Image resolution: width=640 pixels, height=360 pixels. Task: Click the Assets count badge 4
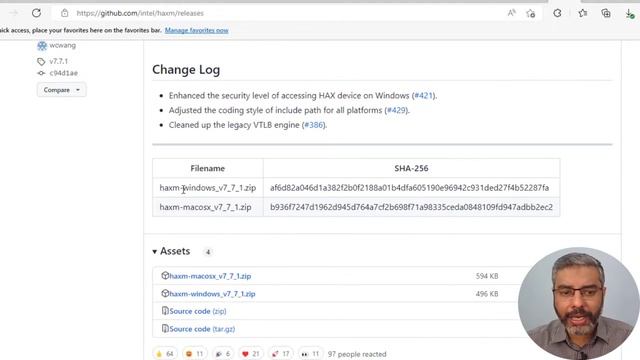coord(208,252)
